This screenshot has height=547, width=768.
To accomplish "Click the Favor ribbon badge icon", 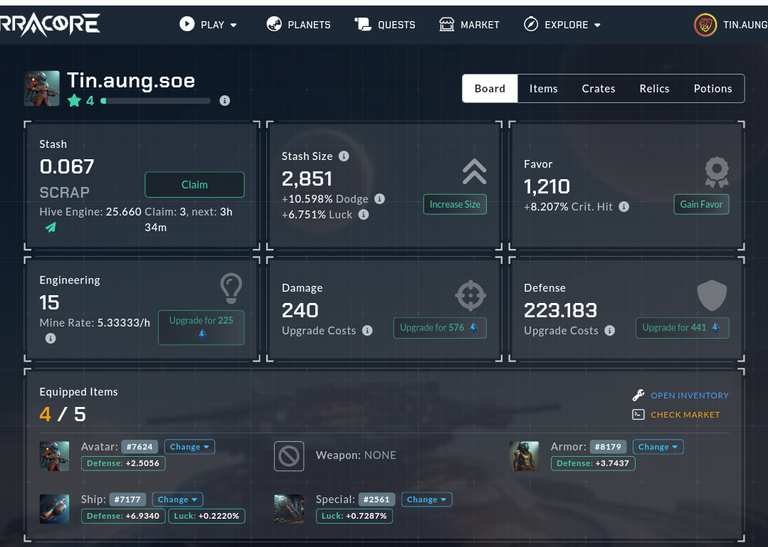I will click(x=717, y=172).
